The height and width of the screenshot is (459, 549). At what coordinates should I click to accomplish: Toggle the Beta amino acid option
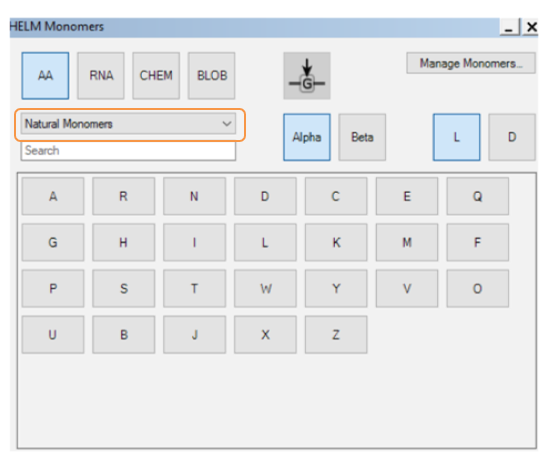coord(362,137)
